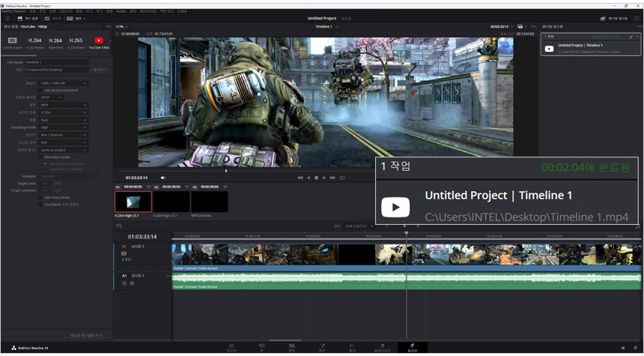Screen dimensions: 644x356
Task: Select the first H.264 High L5.1 clip thumbnail
Action: [133, 202]
